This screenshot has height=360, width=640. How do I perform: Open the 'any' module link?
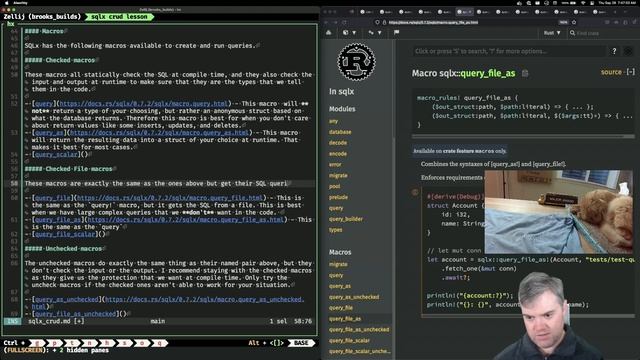click(333, 121)
